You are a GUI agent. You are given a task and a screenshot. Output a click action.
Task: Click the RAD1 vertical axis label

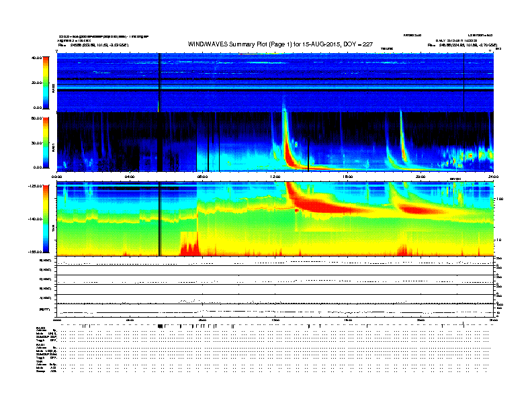[x=53, y=147]
